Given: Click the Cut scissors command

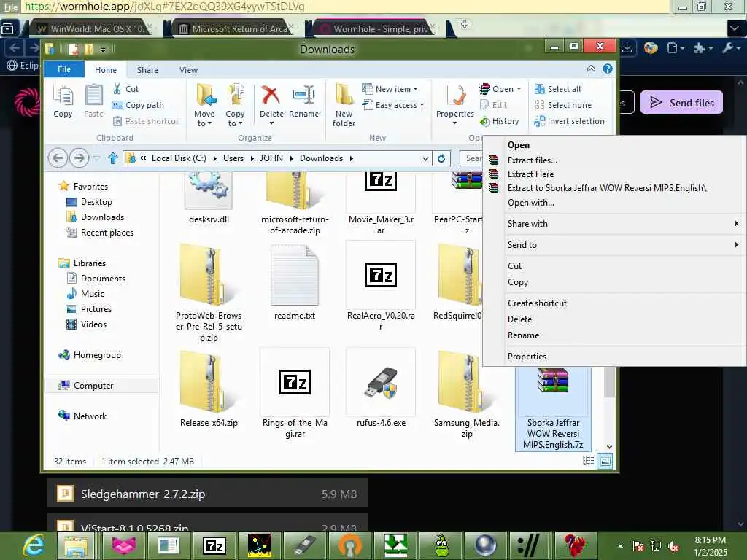Looking at the screenshot, I should coord(126,89).
